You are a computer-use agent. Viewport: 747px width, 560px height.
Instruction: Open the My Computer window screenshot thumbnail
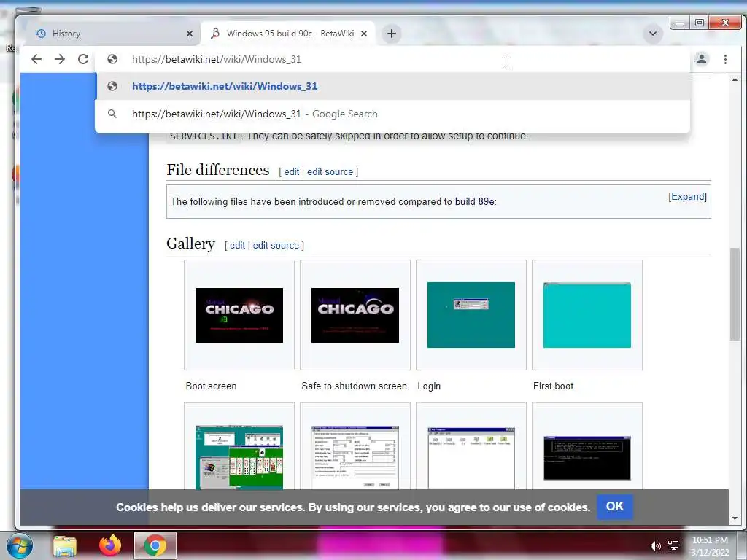(x=471, y=458)
